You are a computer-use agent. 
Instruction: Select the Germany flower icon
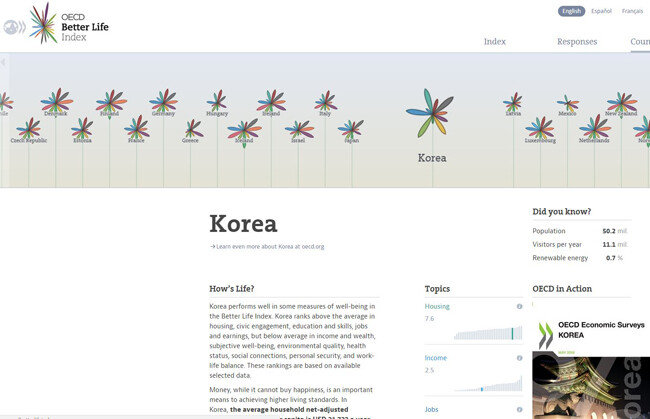point(163,101)
